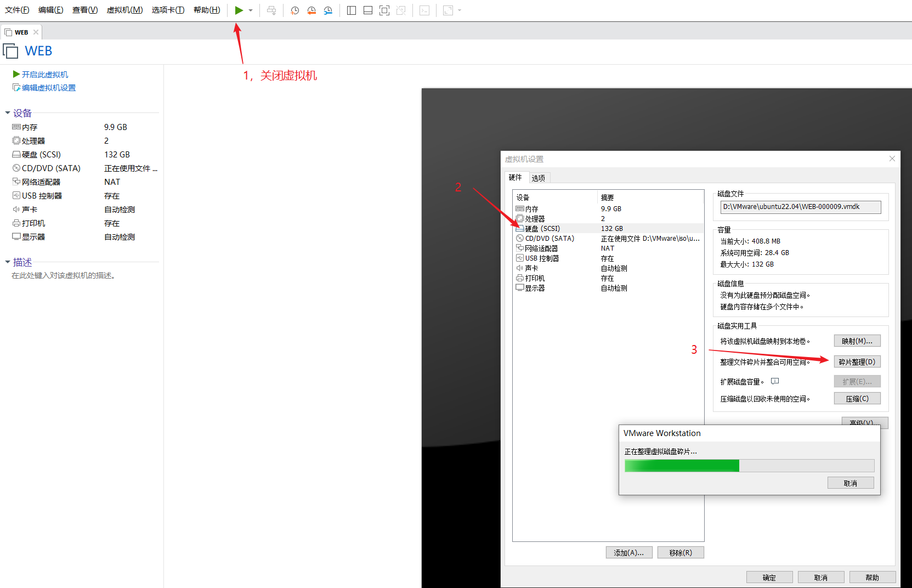Open the stretch display dropdown arrow
This screenshot has height=588, width=912.
[460, 10]
